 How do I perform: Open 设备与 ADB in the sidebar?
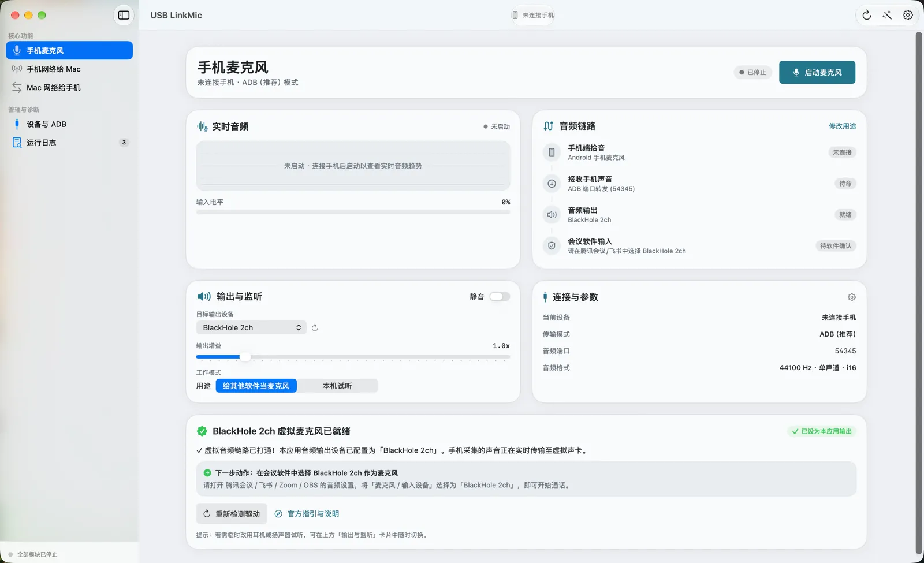coord(69,124)
